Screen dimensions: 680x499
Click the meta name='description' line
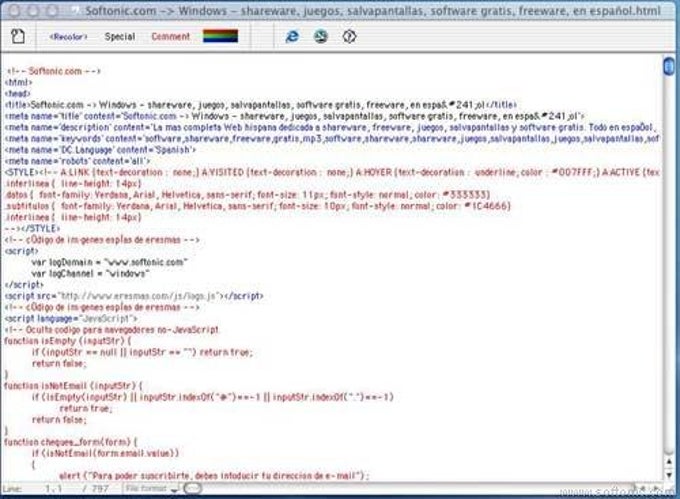331,127
